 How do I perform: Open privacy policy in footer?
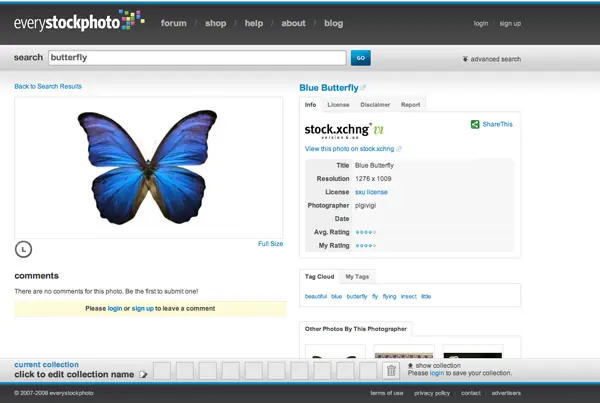tap(432, 393)
